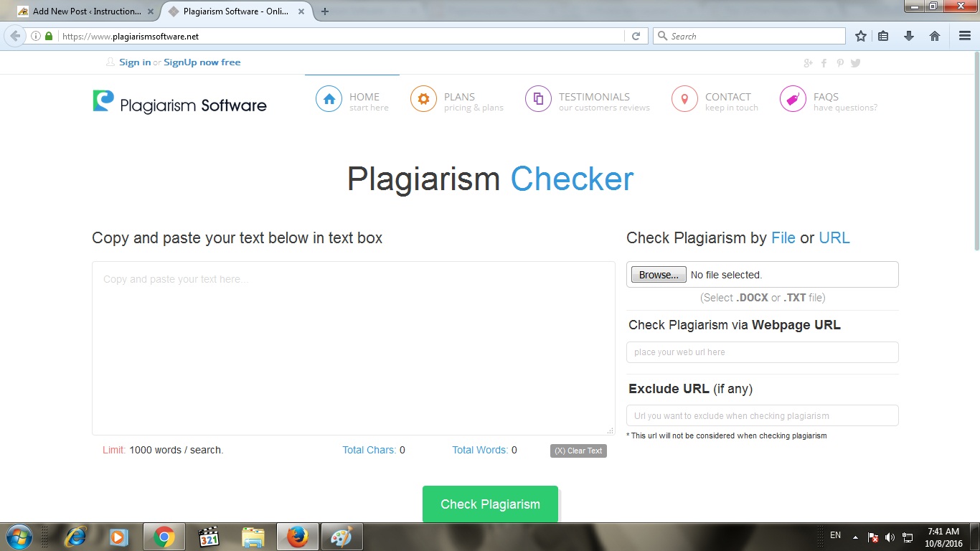
Task: Click the Clear Text button
Action: tap(578, 451)
